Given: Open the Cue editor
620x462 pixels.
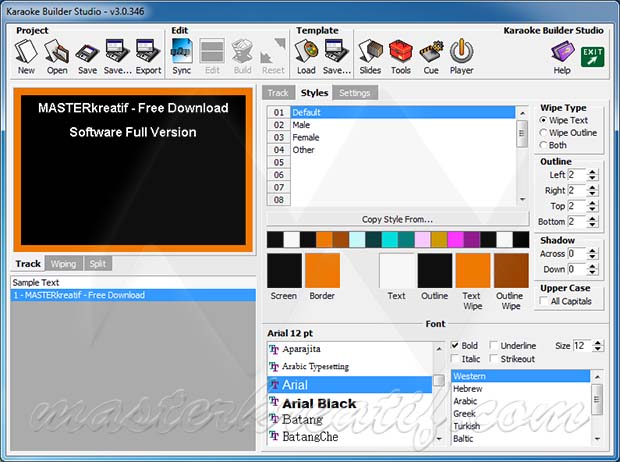Looking at the screenshot, I should (x=431, y=57).
